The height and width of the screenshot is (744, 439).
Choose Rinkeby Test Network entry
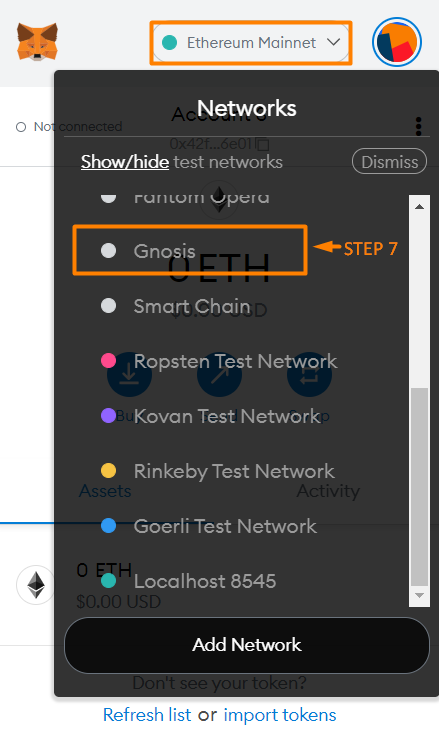coord(234,471)
